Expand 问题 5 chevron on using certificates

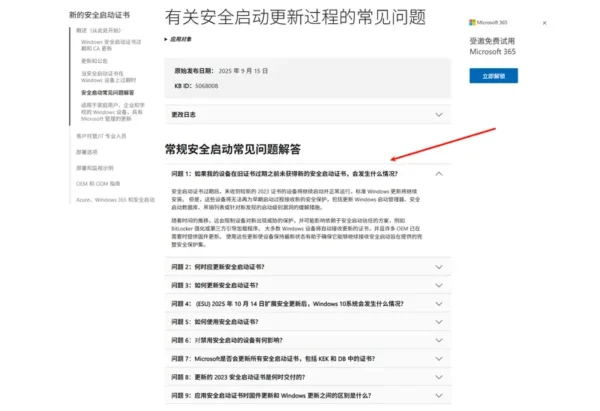[x=439, y=322]
